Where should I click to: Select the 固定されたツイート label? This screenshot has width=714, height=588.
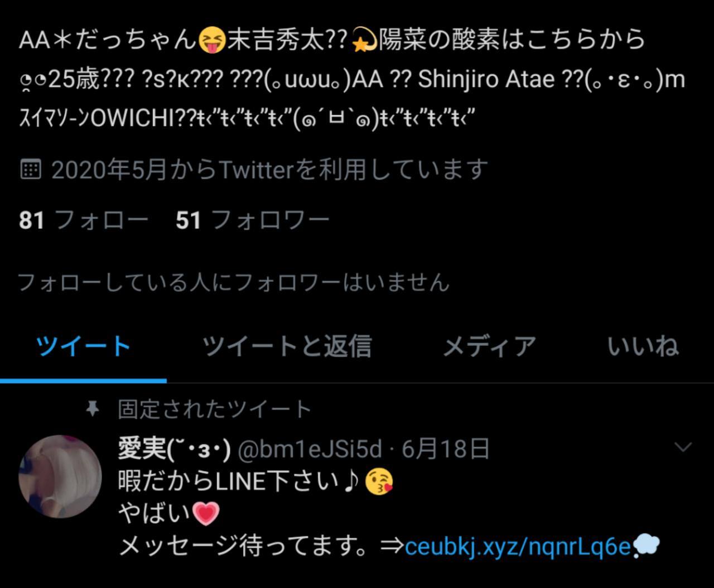(x=215, y=409)
